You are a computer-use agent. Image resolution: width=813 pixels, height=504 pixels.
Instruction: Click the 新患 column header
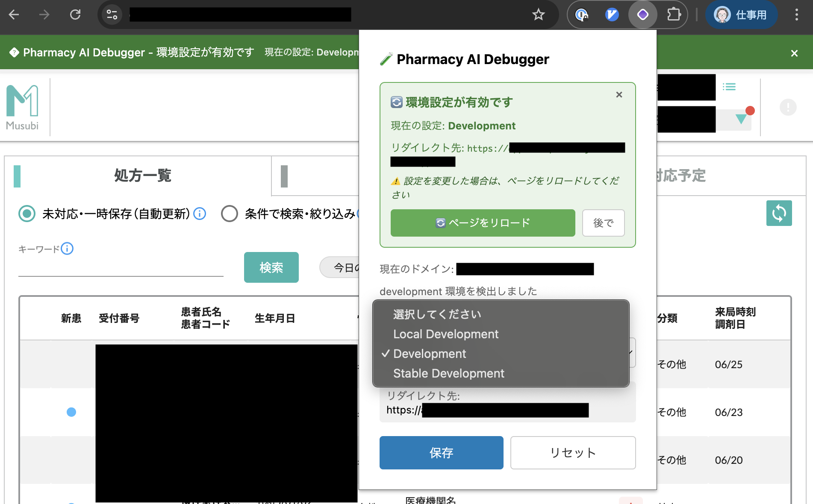pyautogui.click(x=71, y=318)
